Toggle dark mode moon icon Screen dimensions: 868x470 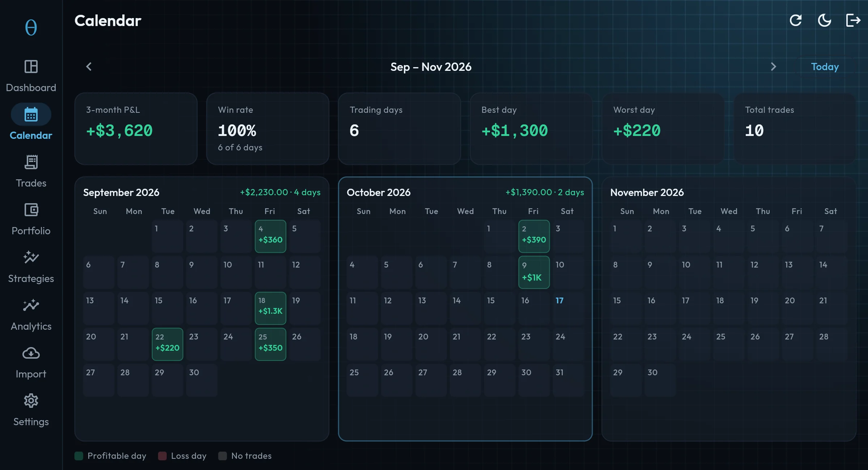[825, 20]
